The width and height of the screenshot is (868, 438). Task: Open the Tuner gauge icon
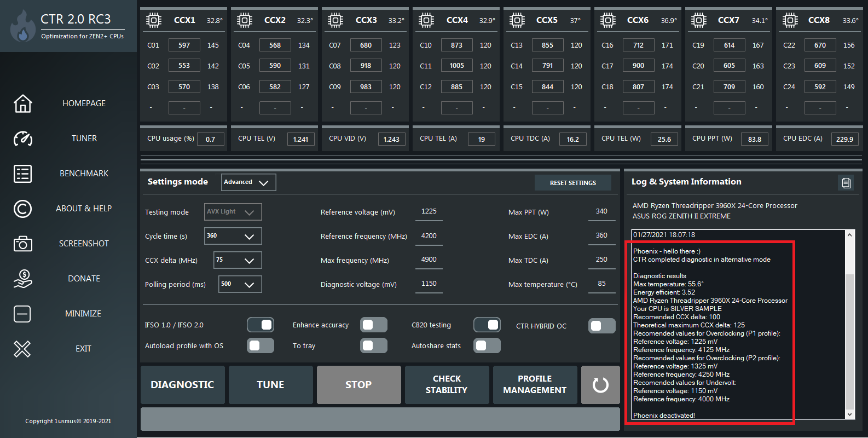pyautogui.click(x=22, y=139)
